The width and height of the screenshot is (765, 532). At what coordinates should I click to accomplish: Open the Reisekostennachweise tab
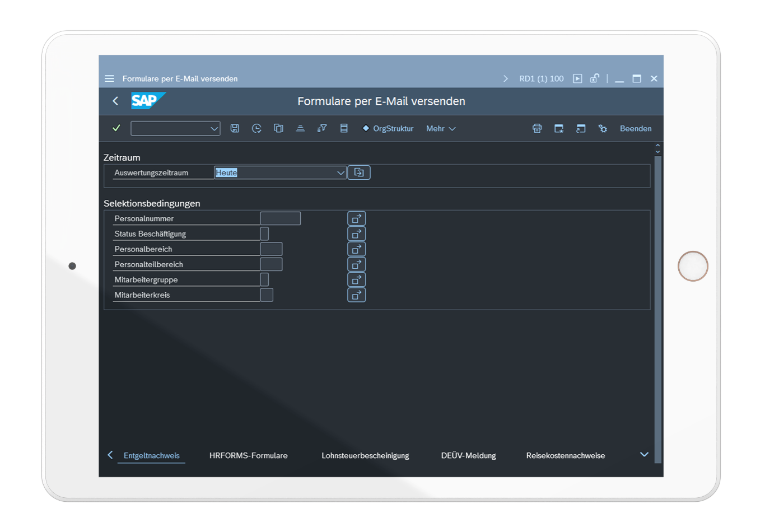(566, 455)
